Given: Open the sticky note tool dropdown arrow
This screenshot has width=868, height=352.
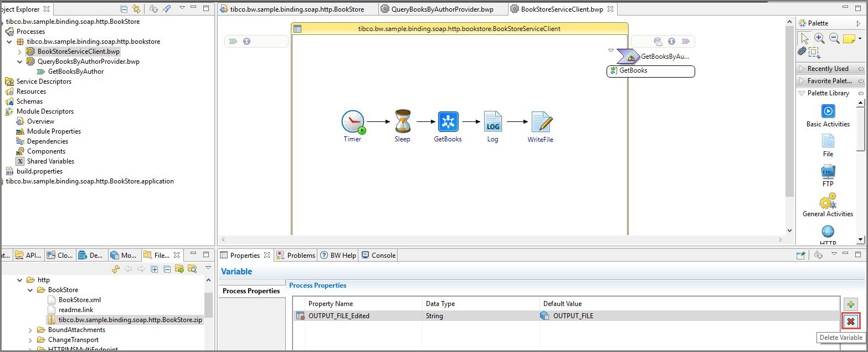Looking at the screenshot, I should pos(860,39).
